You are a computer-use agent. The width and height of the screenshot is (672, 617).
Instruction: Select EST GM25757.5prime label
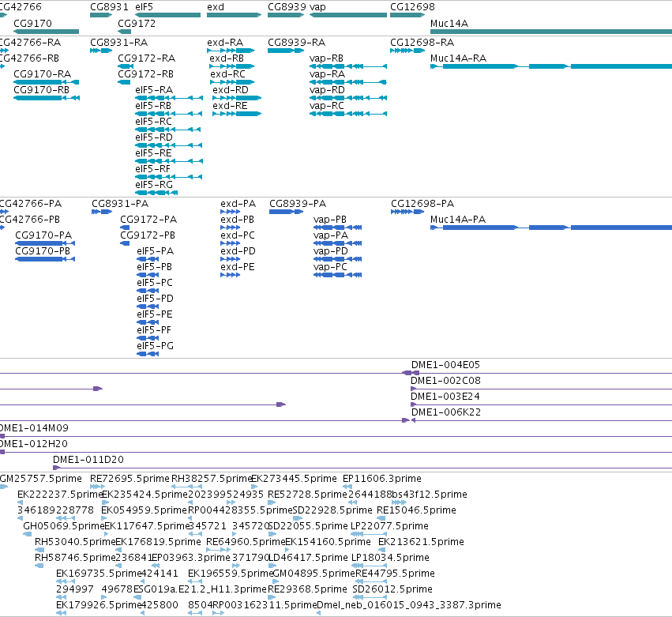(41, 479)
